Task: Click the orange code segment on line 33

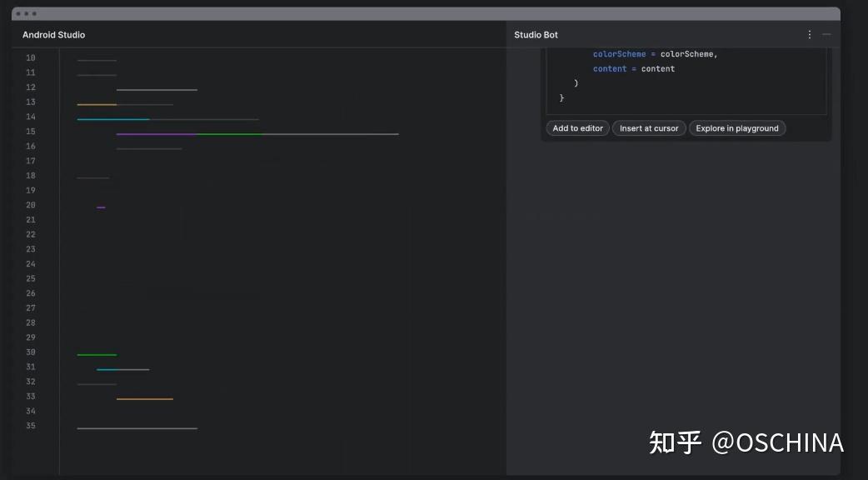Action: [146, 397]
